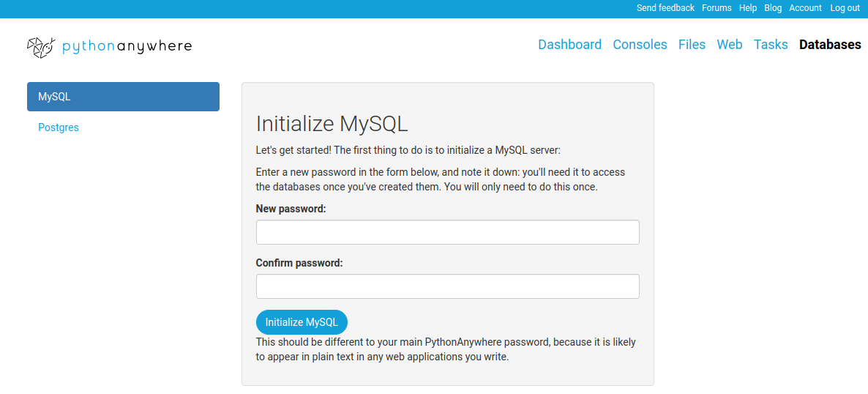
Task: Navigate to the Files tab
Action: [692, 45]
